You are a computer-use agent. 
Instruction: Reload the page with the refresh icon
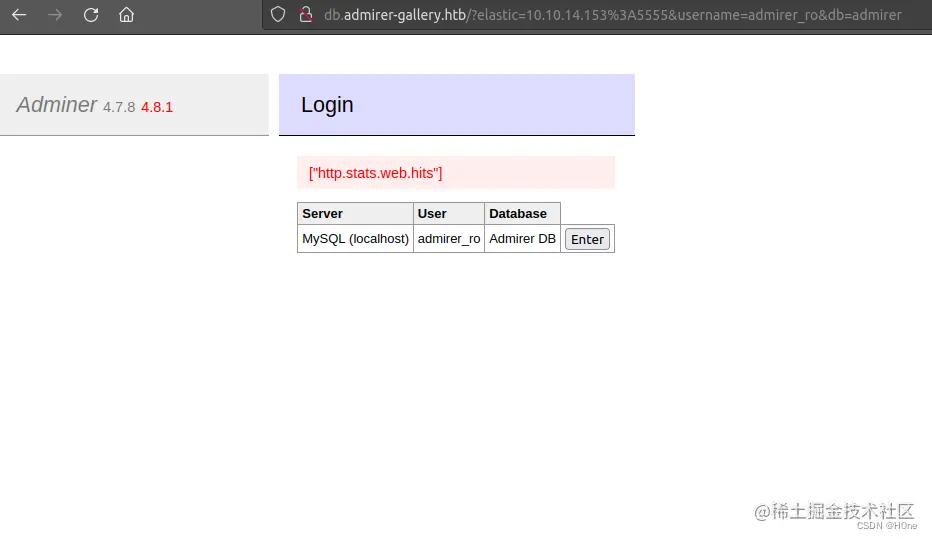[x=91, y=15]
